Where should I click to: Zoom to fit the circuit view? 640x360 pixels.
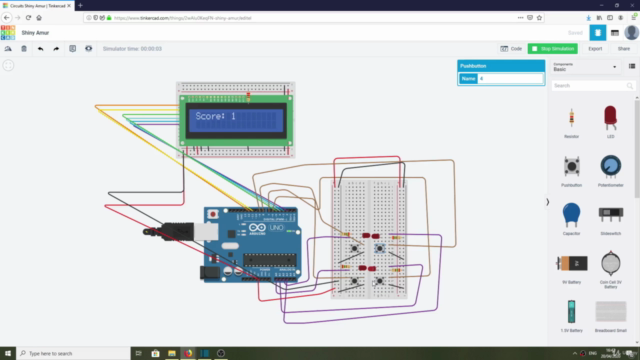8,65
